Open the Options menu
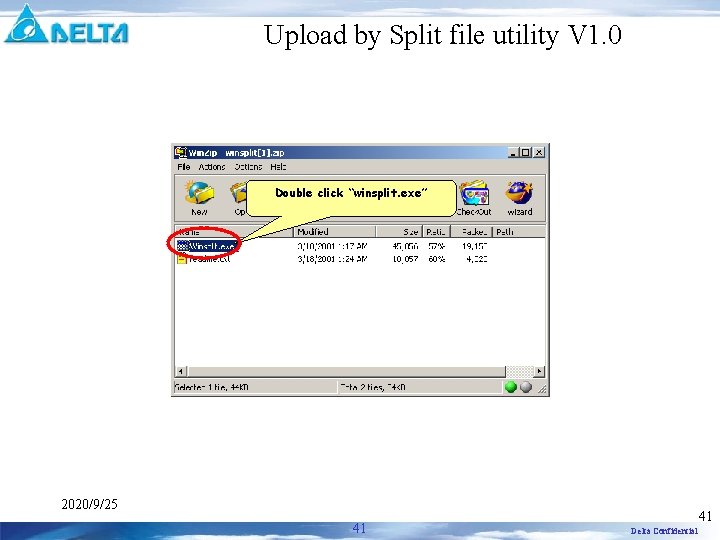The image size is (720, 540). click(x=248, y=167)
